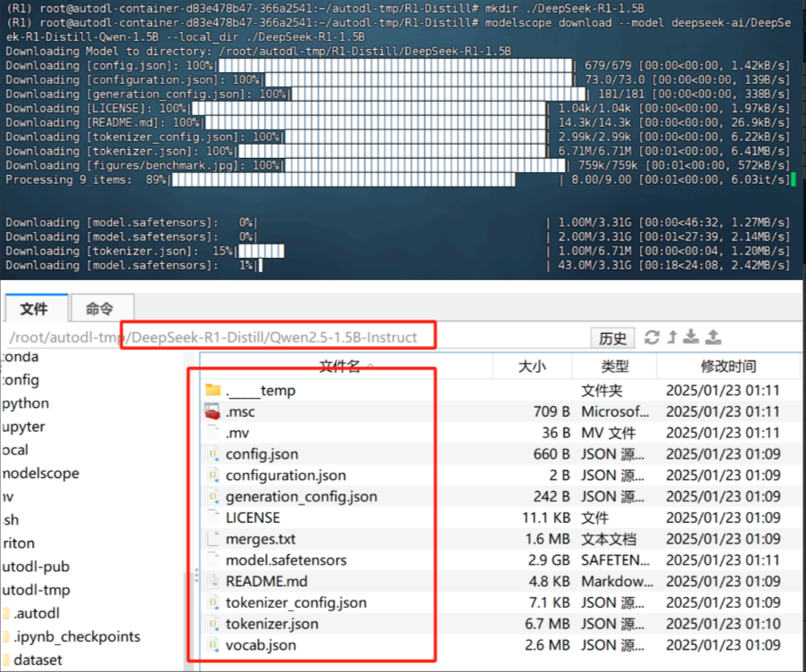Click the tokenizer_config.json file icon

212,602
